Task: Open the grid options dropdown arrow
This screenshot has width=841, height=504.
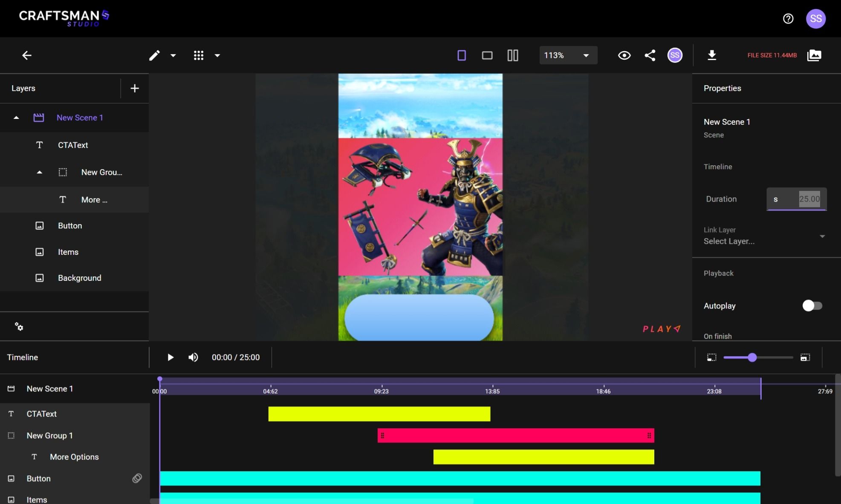Action: [x=217, y=55]
